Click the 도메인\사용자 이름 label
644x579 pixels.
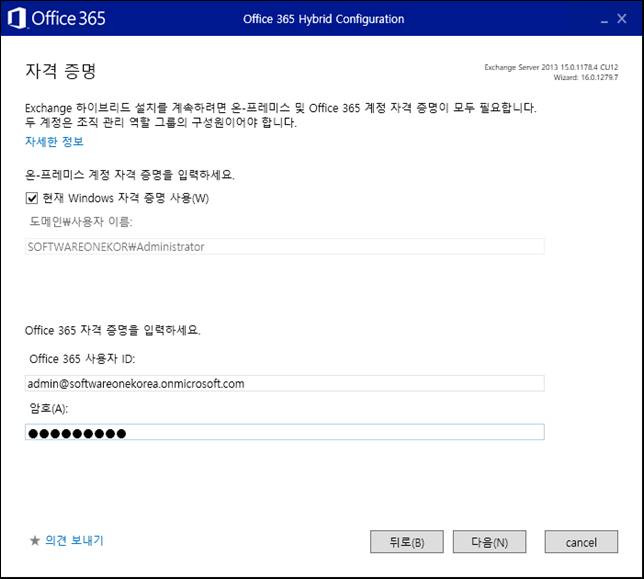(x=80, y=222)
